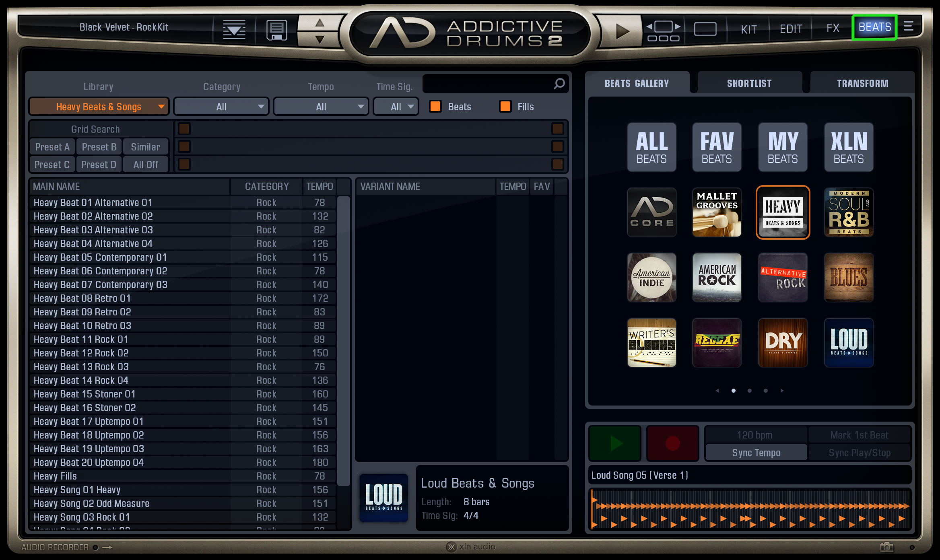Click the camera snapshot icon
This screenshot has width=940, height=560.
pyautogui.click(x=886, y=547)
